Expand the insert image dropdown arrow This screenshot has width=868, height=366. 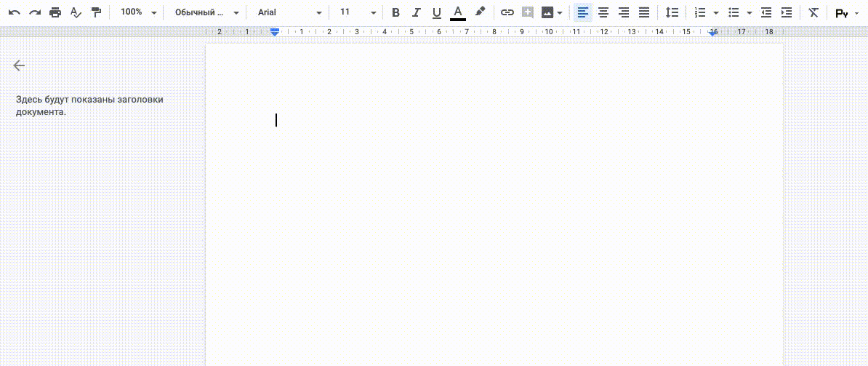pos(560,13)
